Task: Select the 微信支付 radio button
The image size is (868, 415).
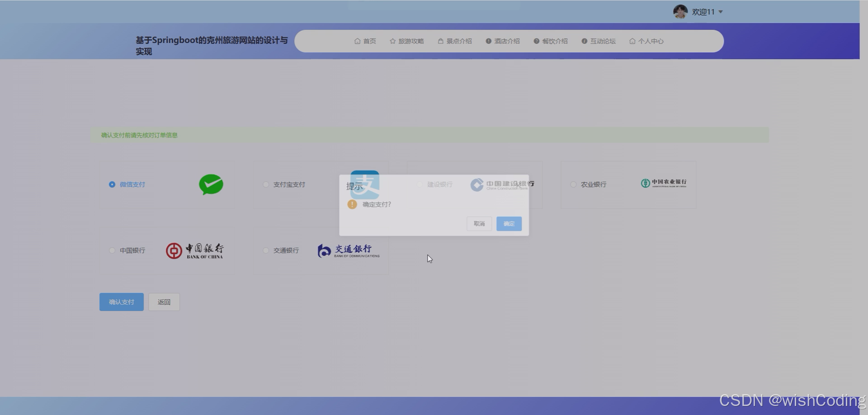Action: [x=112, y=184]
